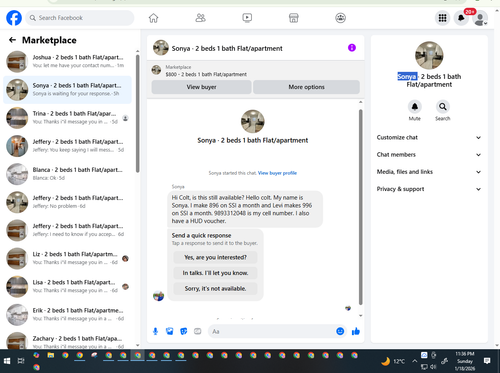Click the chat messages scrollbar
Viewport: 500px width, 373px height.
(x=360, y=207)
